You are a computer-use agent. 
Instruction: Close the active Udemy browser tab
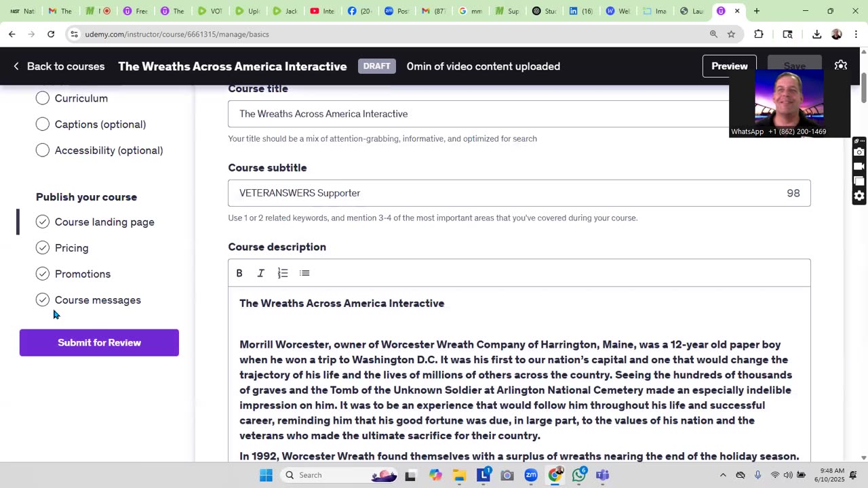click(737, 11)
